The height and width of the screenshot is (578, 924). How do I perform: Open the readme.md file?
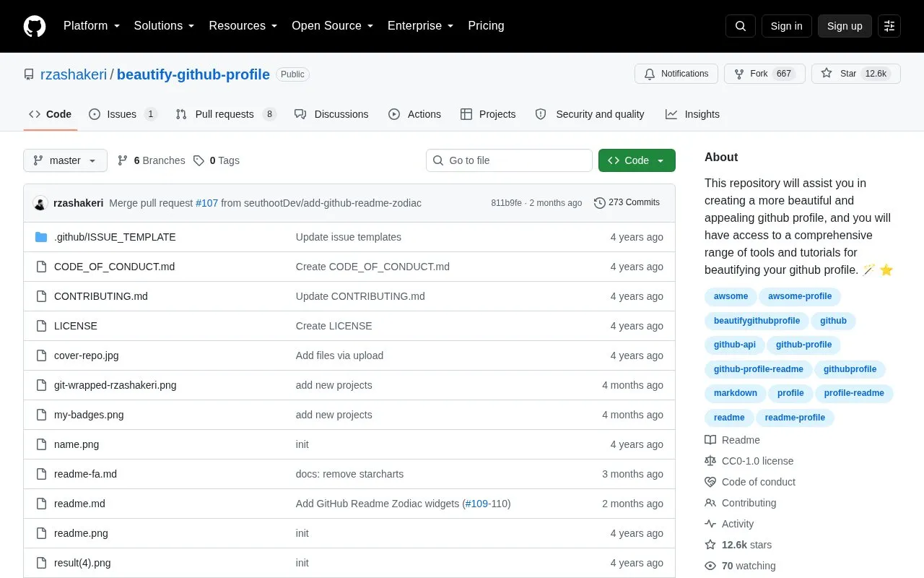(79, 504)
